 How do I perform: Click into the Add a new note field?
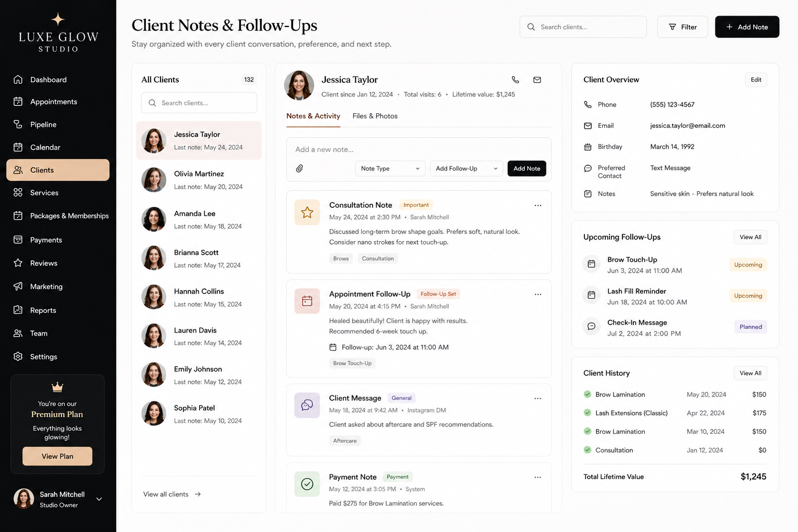[x=419, y=150]
